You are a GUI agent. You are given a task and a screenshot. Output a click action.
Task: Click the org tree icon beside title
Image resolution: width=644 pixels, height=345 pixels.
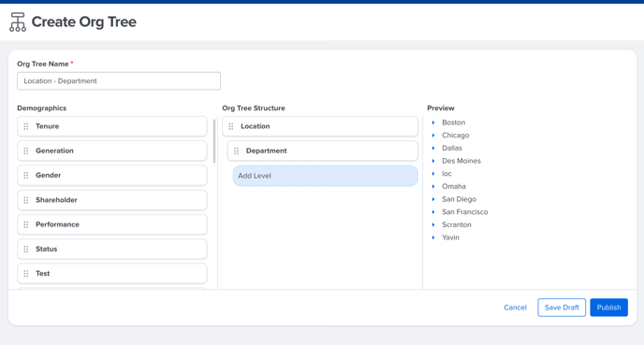(x=18, y=22)
